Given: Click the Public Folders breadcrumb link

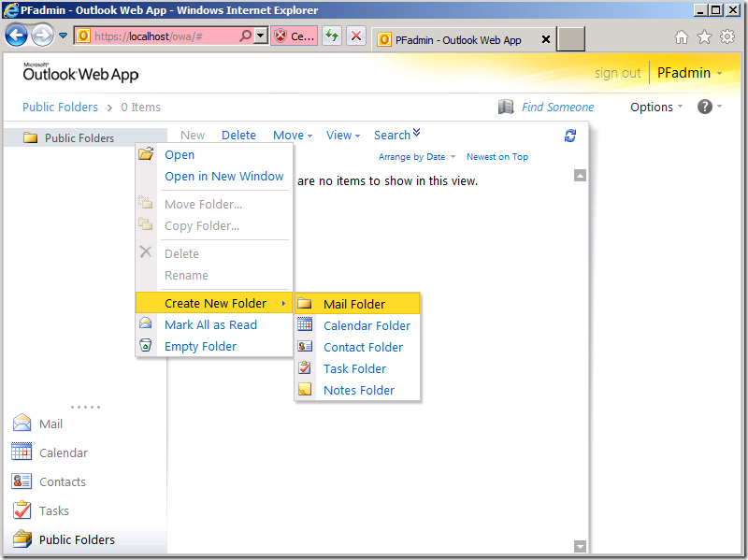Looking at the screenshot, I should 60,107.
